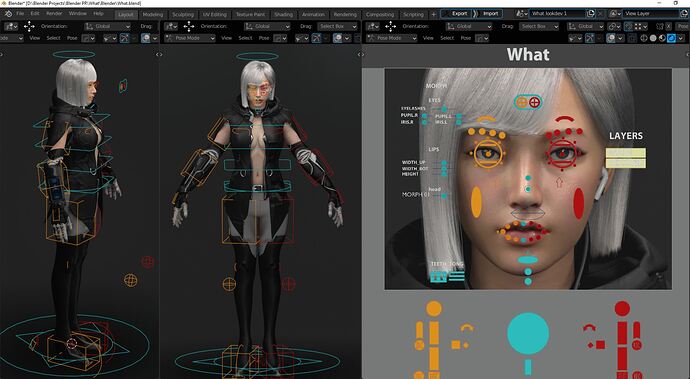This screenshot has height=379, width=690.
Task: Toggle the upper yellow LAYERS button
Action: click(x=625, y=153)
